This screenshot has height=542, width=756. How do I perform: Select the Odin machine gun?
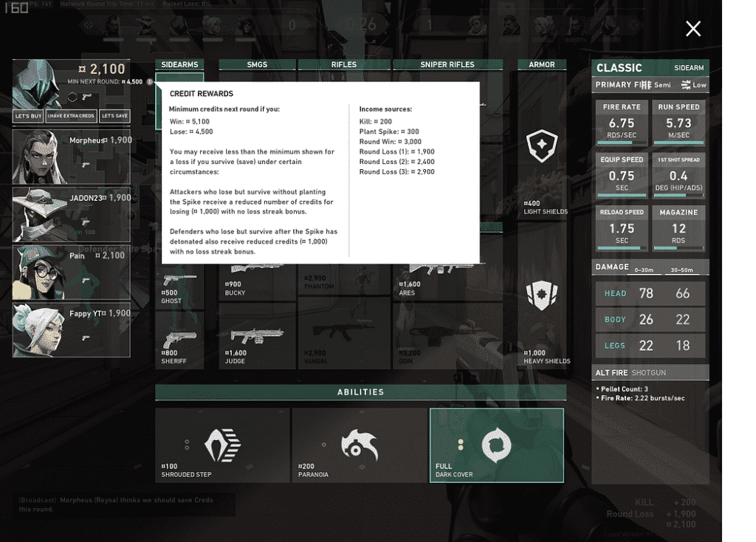click(x=447, y=337)
